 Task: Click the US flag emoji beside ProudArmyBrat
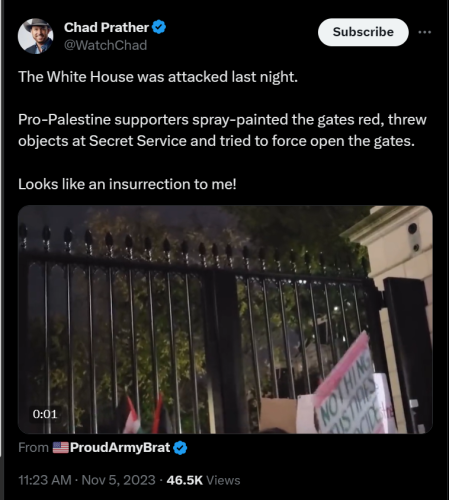[61, 447]
